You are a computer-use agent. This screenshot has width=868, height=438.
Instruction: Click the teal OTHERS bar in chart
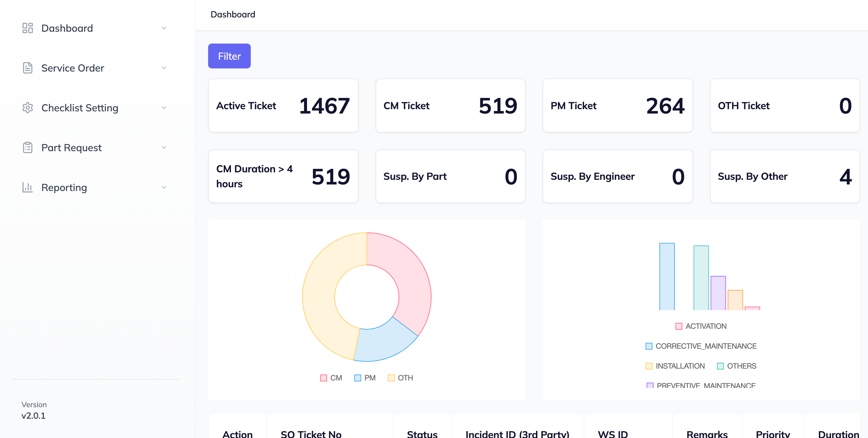coord(701,277)
